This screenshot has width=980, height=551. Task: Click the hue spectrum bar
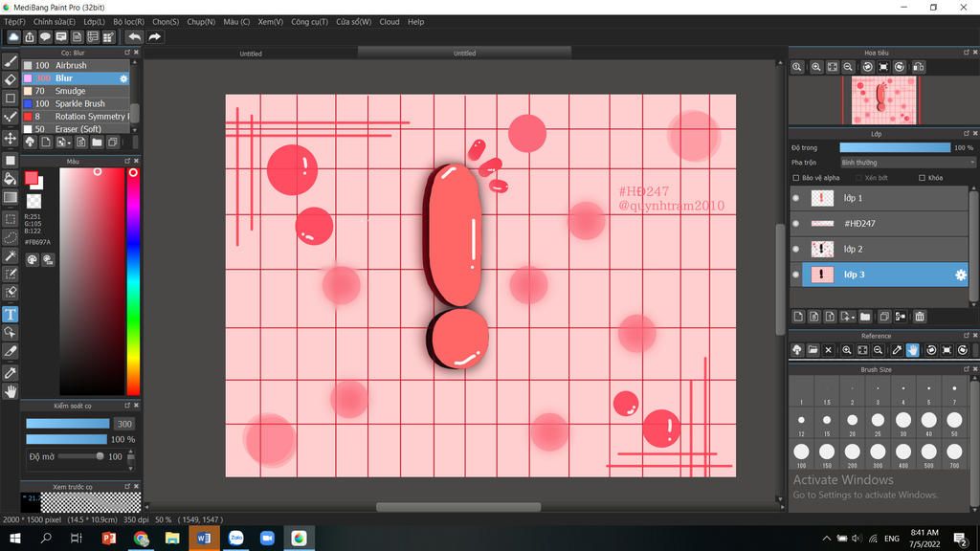[x=133, y=281]
